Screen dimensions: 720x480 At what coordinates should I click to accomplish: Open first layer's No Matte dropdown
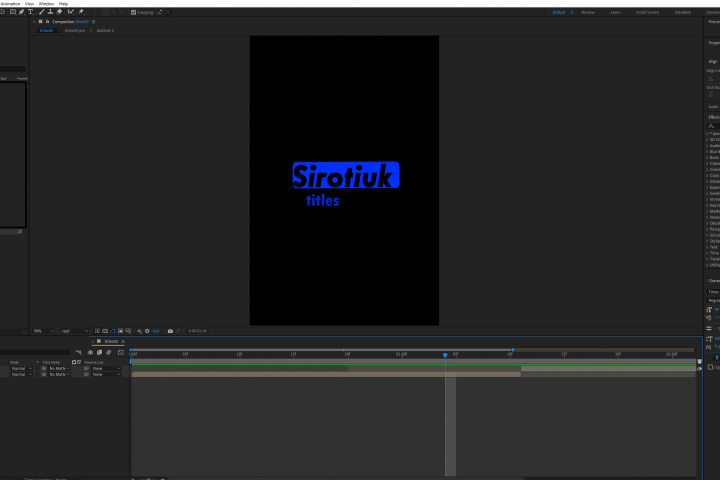59,368
